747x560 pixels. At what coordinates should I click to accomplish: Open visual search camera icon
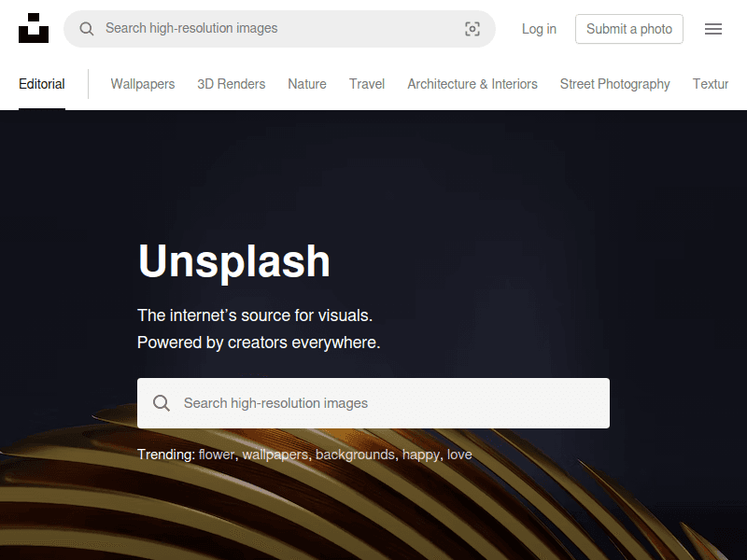[x=472, y=29]
